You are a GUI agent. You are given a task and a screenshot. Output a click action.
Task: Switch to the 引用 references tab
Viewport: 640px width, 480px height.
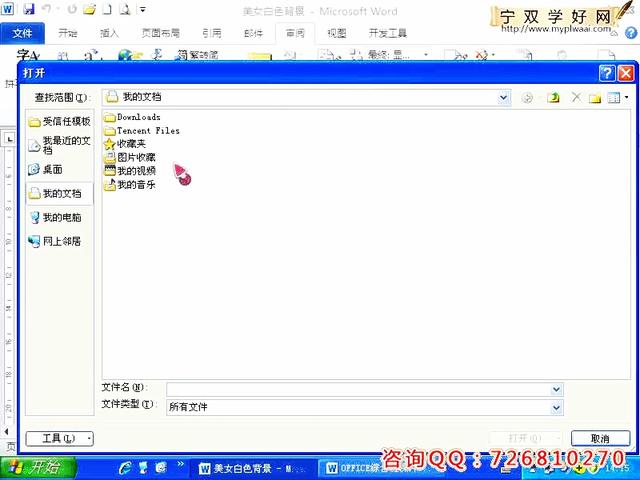[212, 33]
